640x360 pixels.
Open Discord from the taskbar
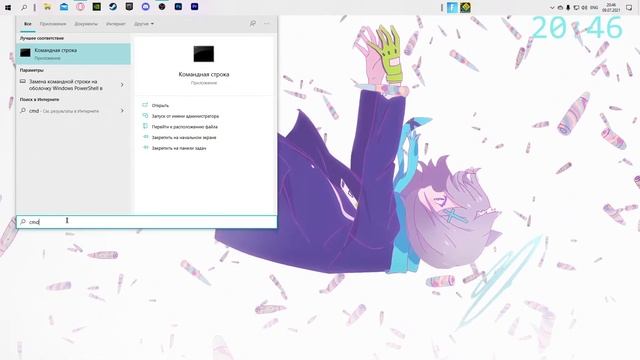tap(146, 7)
